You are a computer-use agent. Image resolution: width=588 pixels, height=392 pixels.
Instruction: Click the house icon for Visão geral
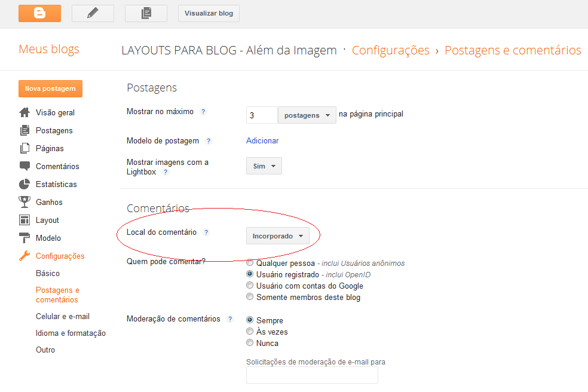[x=24, y=112]
